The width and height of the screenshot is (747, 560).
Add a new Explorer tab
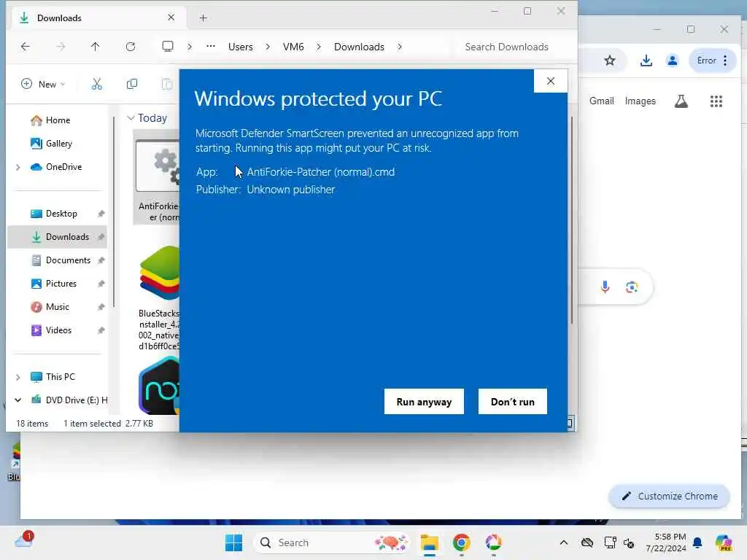click(x=204, y=18)
